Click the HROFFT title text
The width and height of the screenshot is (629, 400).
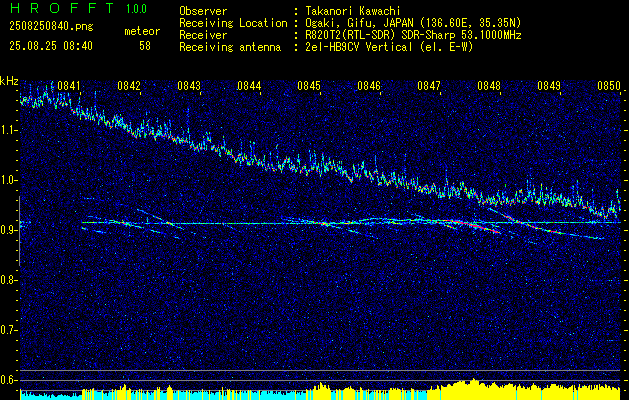coord(61,8)
